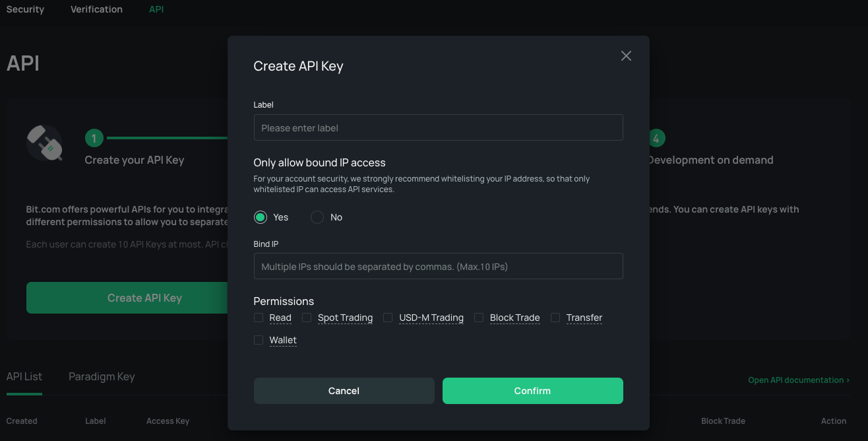Click the step 4 circle indicator

[x=656, y=138]
